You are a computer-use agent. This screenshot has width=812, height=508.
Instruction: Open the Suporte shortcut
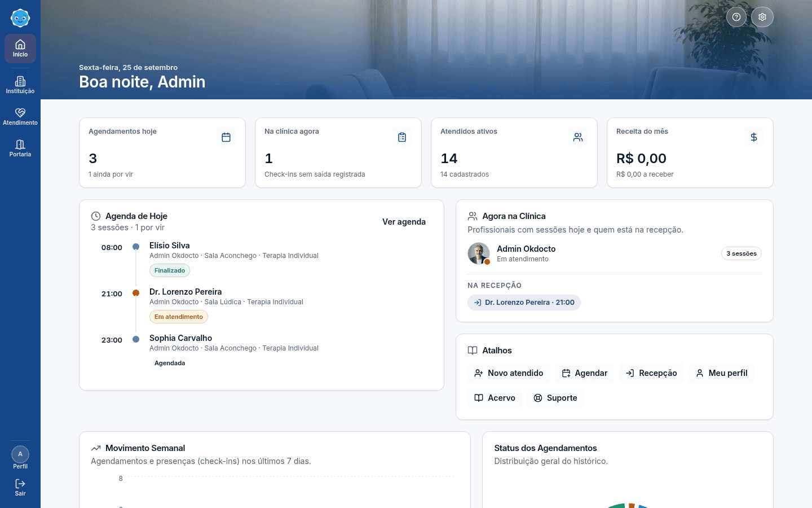pos(555,398)
